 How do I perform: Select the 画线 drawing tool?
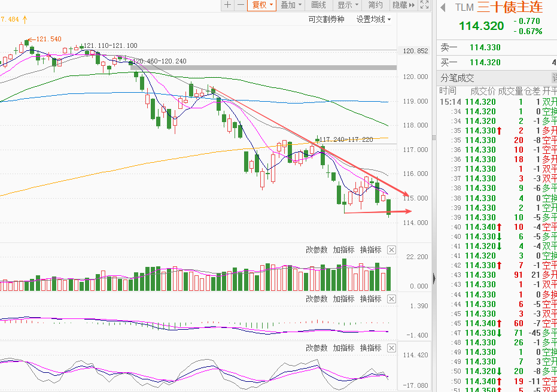[x=318, y=5]
